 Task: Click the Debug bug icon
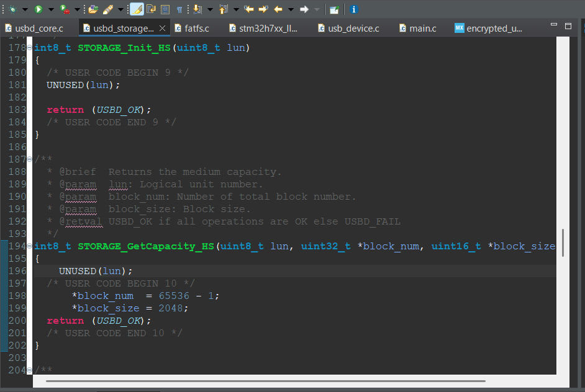click(x=12, y=9)
